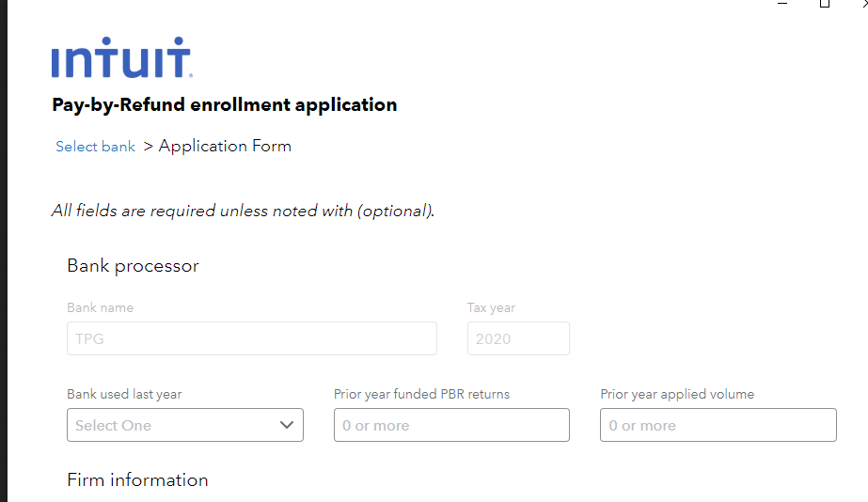868x502 pixels.
Task: Click the Firm information section heading
Action: pyautogui.click(x=137, y=480)
